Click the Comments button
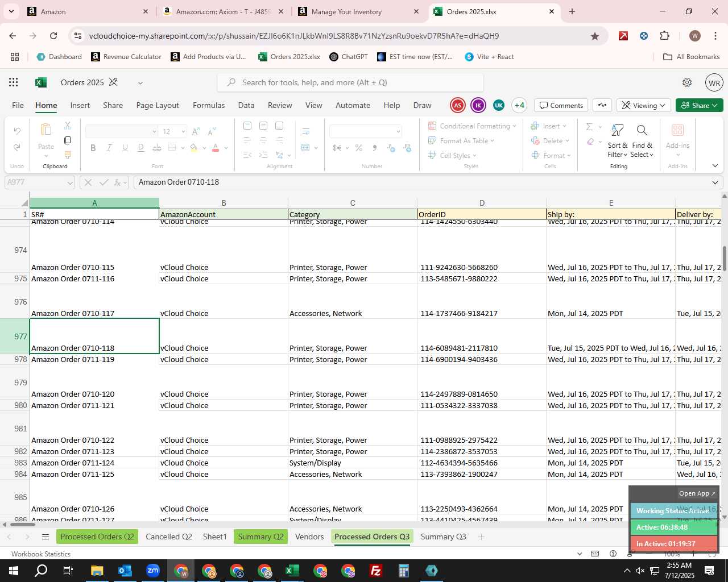 (561, 105)
